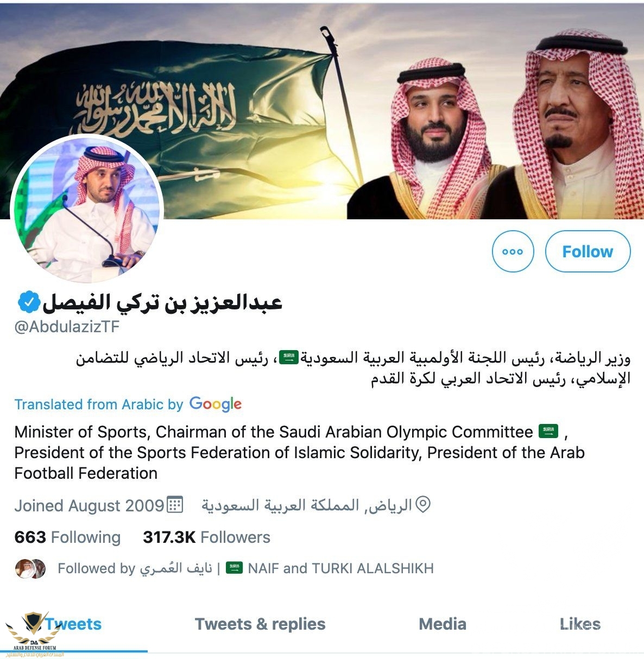Click the Translated from Arabic by text
Image resolution: width=644 pixels, height=659 pixels.
99,404
